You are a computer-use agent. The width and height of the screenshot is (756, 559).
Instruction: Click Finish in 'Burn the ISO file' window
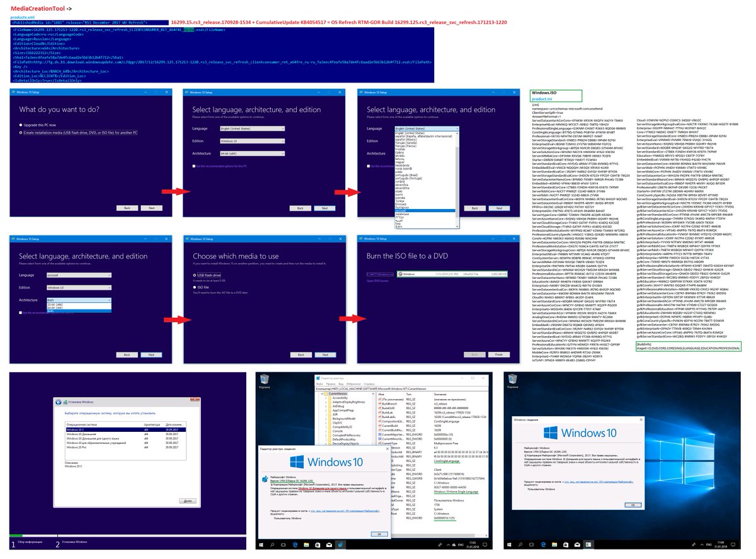[x=499, y=354]
